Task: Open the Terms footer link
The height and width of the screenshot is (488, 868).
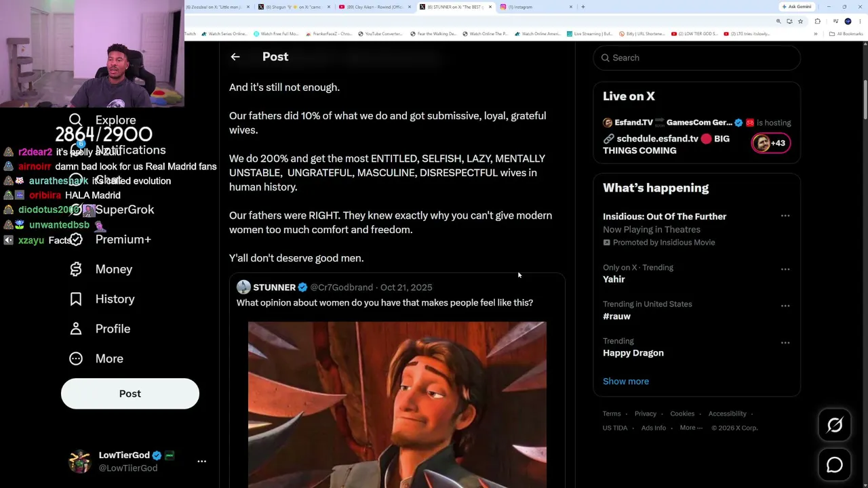Action: [x=612, y=413]
